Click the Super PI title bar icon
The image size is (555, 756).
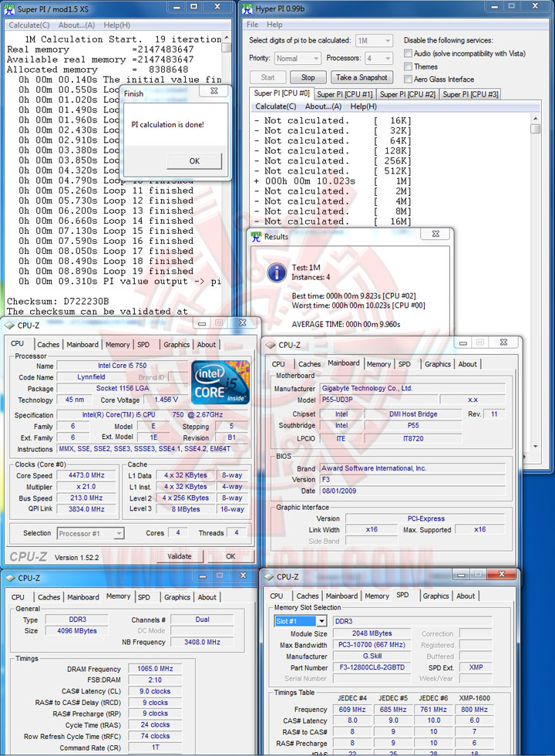[x=9, y=8]
